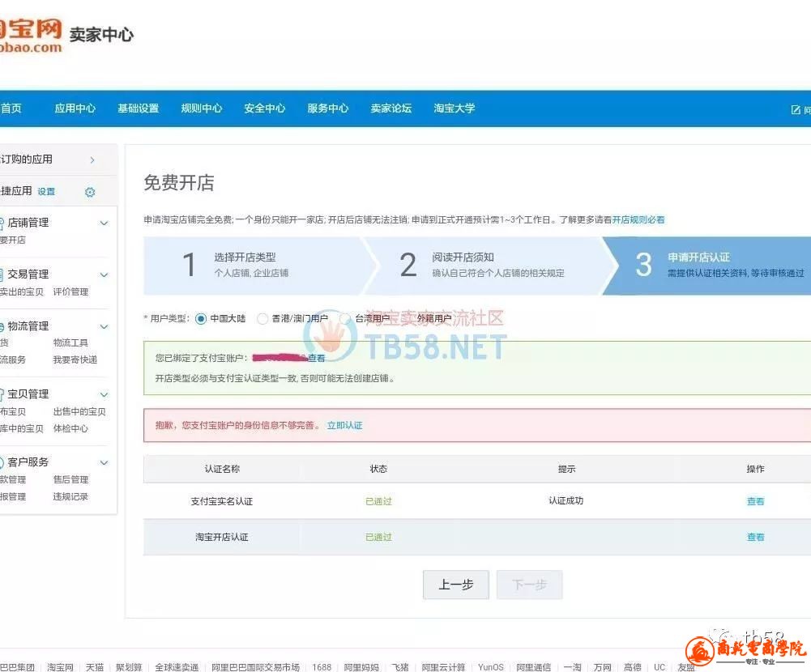Image resolution: width=811 pixels, height=672 pixels.
Task: Open the 阿里通信 footer link
Action: point(534,667)
